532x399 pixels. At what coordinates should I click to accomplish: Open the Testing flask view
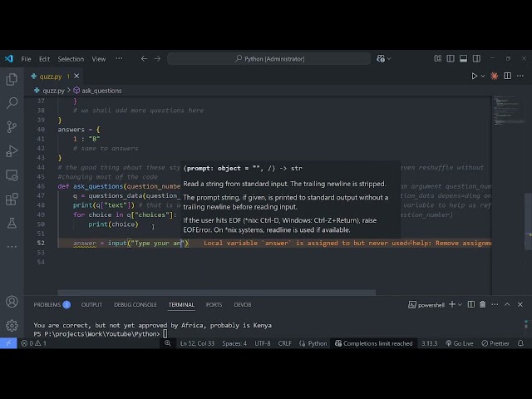(x=12, y=223)
